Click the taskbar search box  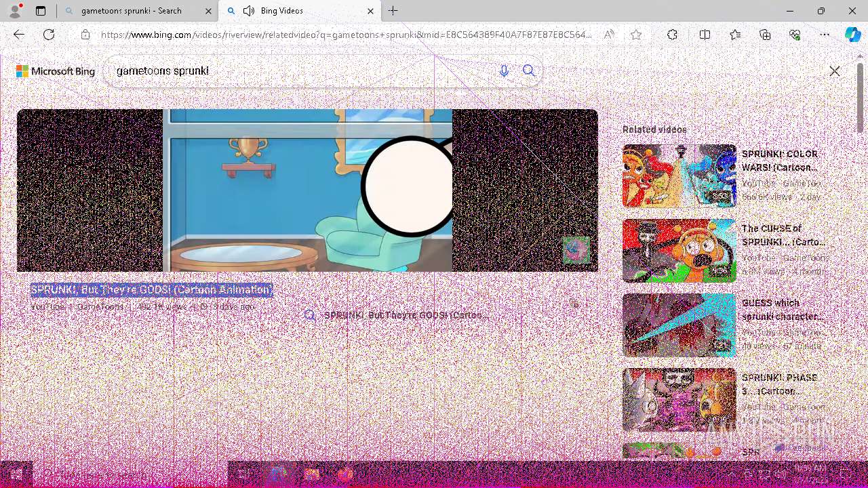tap(129, 474)
